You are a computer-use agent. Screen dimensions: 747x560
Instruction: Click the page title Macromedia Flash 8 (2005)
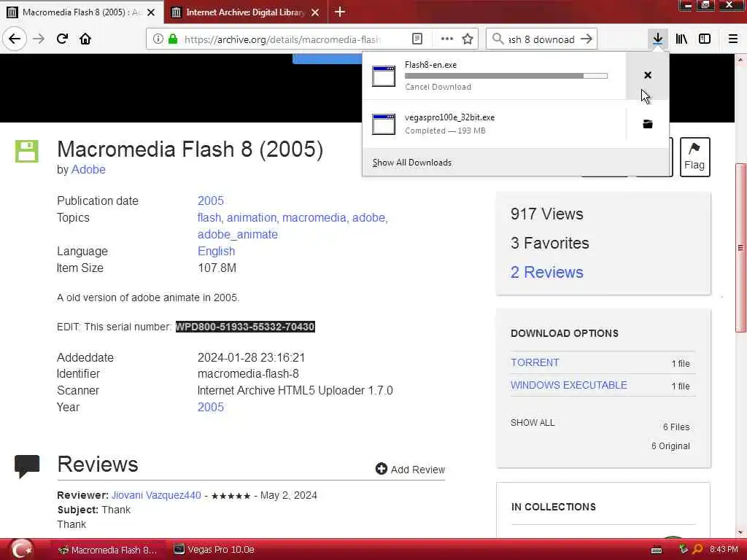[x=190, y=149]
